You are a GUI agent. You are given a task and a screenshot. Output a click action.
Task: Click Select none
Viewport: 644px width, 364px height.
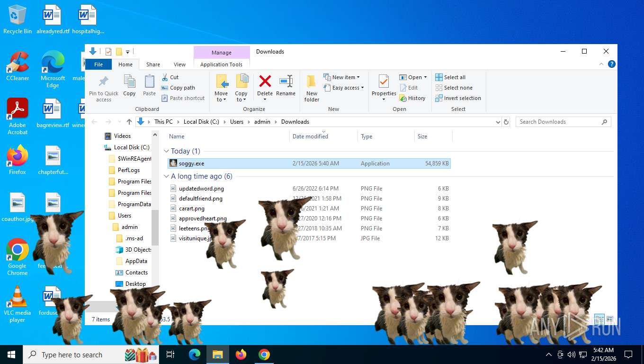coord(454,88)
